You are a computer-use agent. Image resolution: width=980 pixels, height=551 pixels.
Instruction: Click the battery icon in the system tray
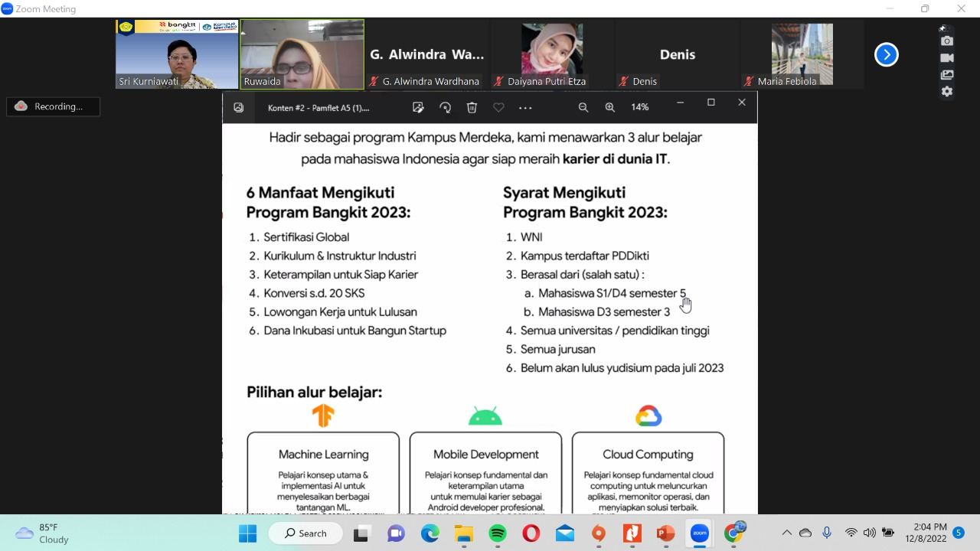click(888, 533)
